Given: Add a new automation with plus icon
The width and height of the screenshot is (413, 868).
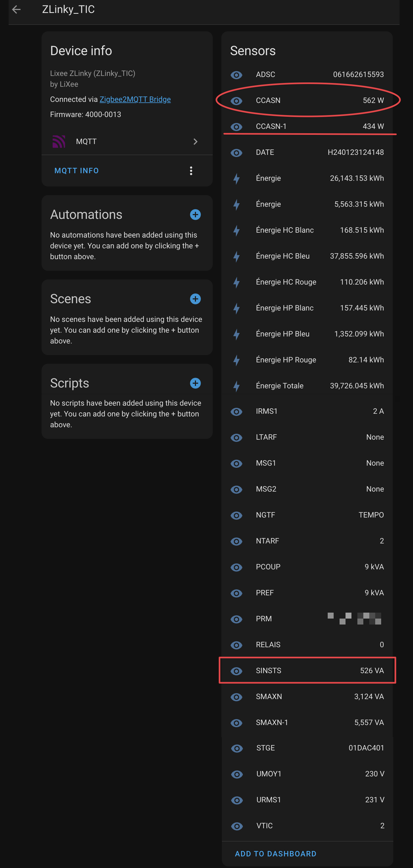Looking at the screenshot, I should (195, 215).
